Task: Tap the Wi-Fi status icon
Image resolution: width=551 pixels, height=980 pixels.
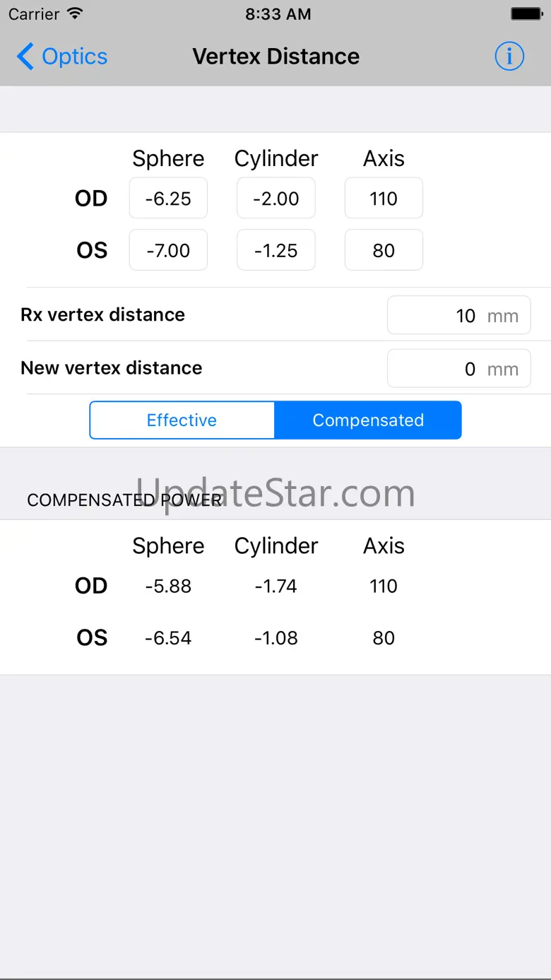Action: pyautogui.click(x=75, y=14)
